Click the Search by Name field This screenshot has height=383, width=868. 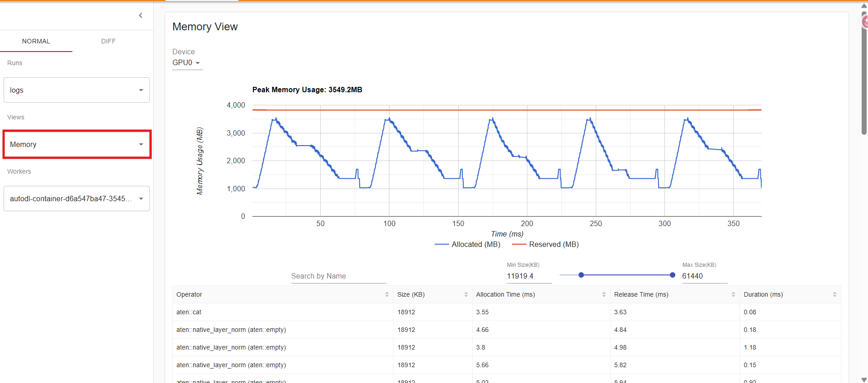[x=338, y=276]
